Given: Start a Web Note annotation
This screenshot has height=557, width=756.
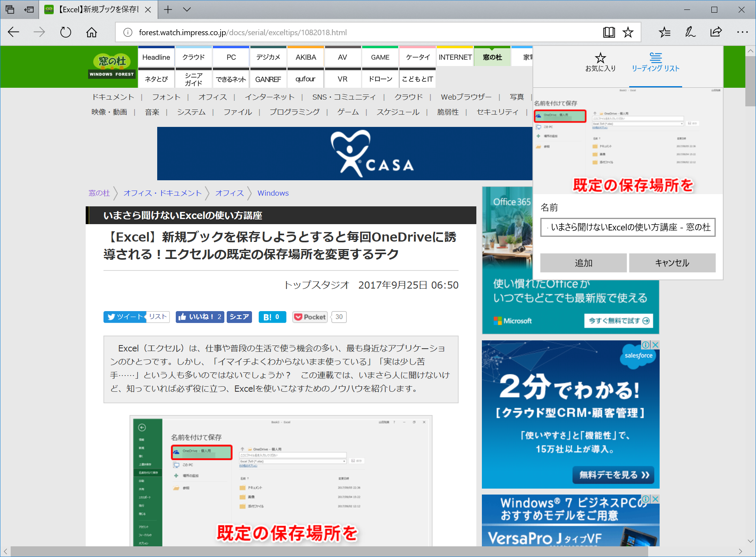Looking at the screenshot, I should tap(690, 32).
